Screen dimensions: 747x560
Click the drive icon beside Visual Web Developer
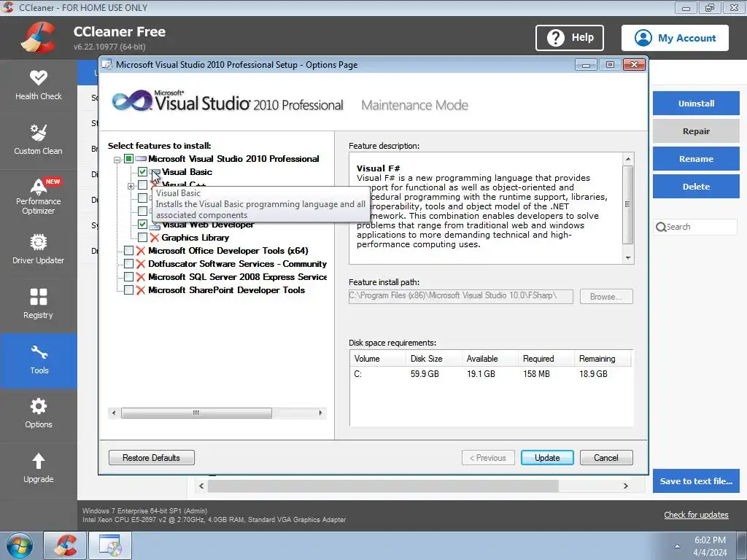pos(155,226)
